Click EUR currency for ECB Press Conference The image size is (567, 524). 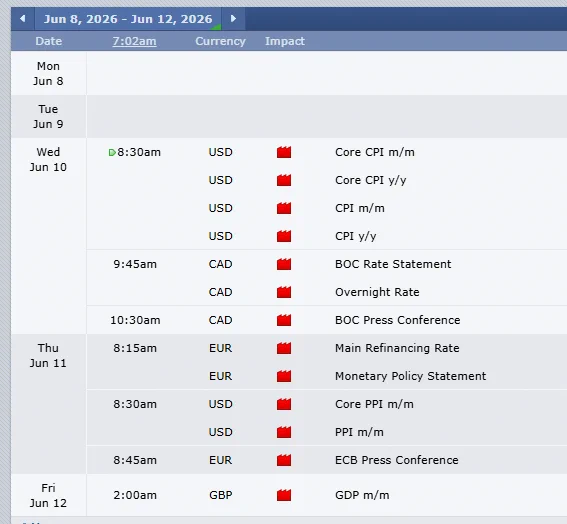tap(220, 460)
